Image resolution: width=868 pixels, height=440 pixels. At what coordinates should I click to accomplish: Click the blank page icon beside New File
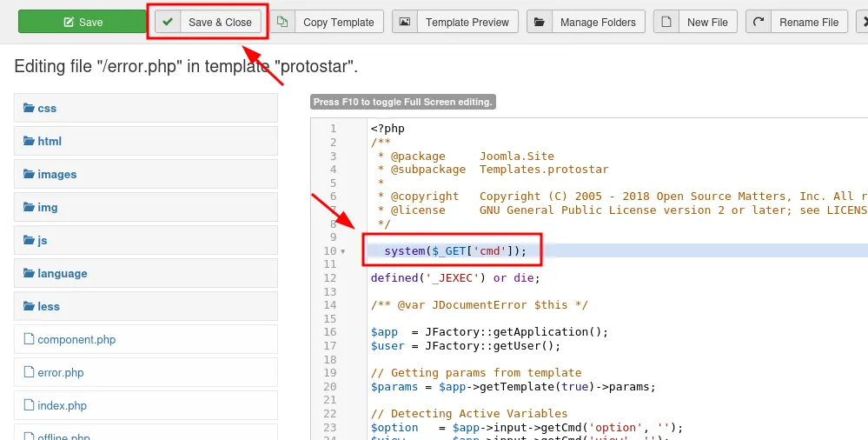pyautogui.click(x=666, y=22)
